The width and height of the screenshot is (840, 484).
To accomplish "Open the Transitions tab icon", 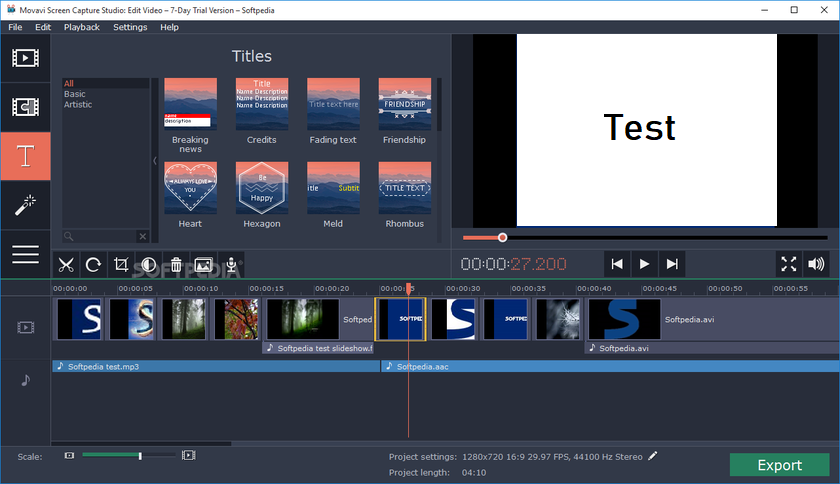I will click(x=25, y=107).
